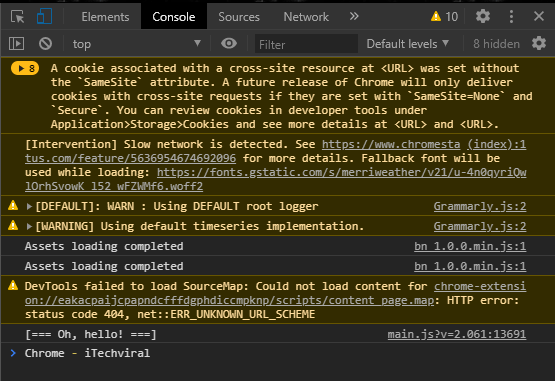The width and height of the screenshot is (555, 381).
Task: Open the 'top' JavaScript context dropdown
Action: coord(137,44)
